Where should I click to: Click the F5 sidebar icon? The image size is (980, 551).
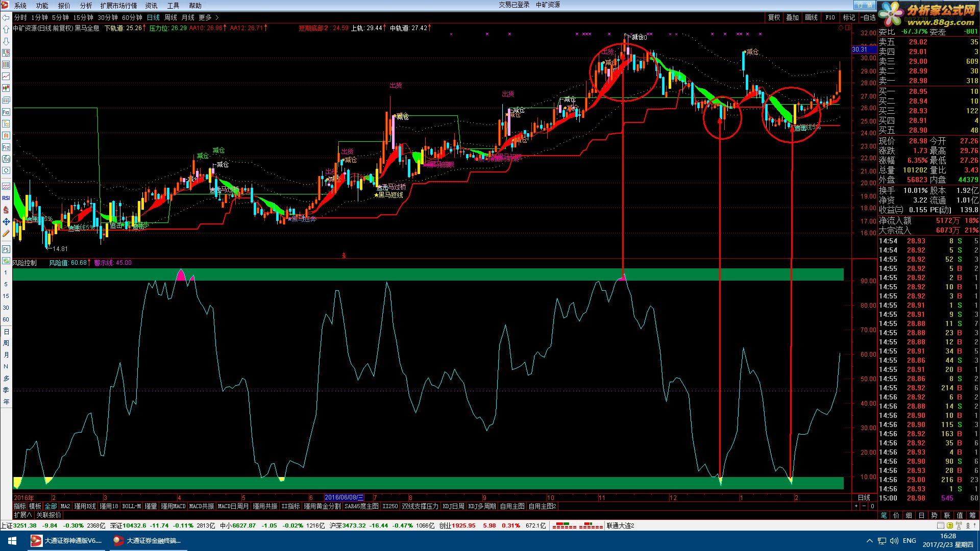coord(6,249)
